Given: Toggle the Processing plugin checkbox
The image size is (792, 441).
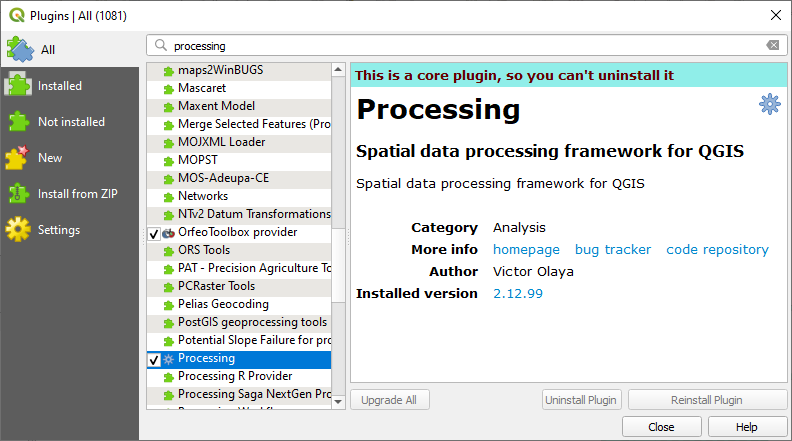Looking at the screenshot, I should [154, 359].
